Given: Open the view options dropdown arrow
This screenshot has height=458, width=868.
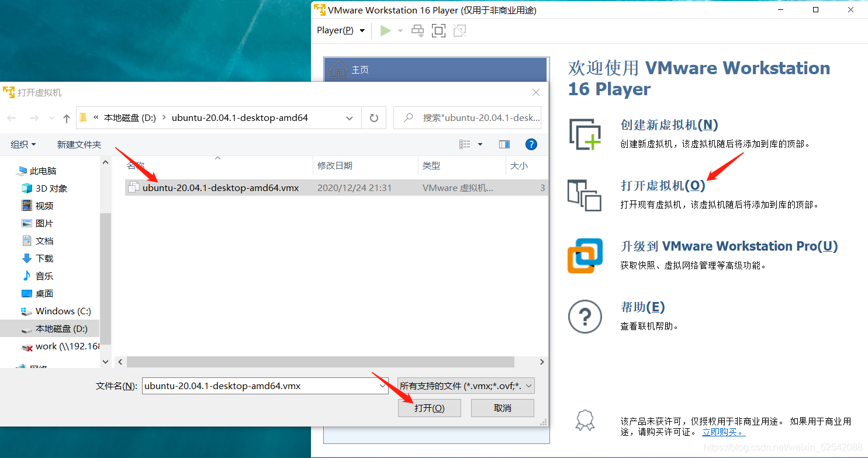Looking at the screenshot, I should pos(480,144).
